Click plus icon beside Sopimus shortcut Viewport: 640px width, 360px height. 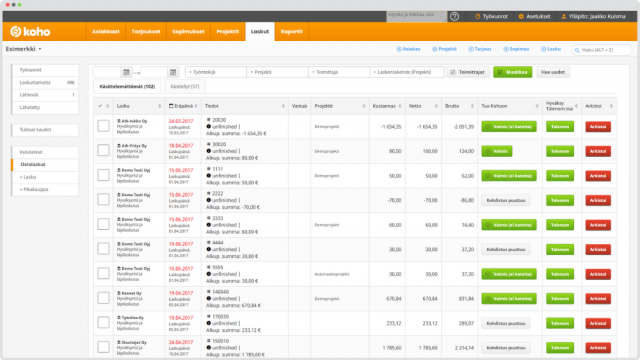click(x=506, y=49)
